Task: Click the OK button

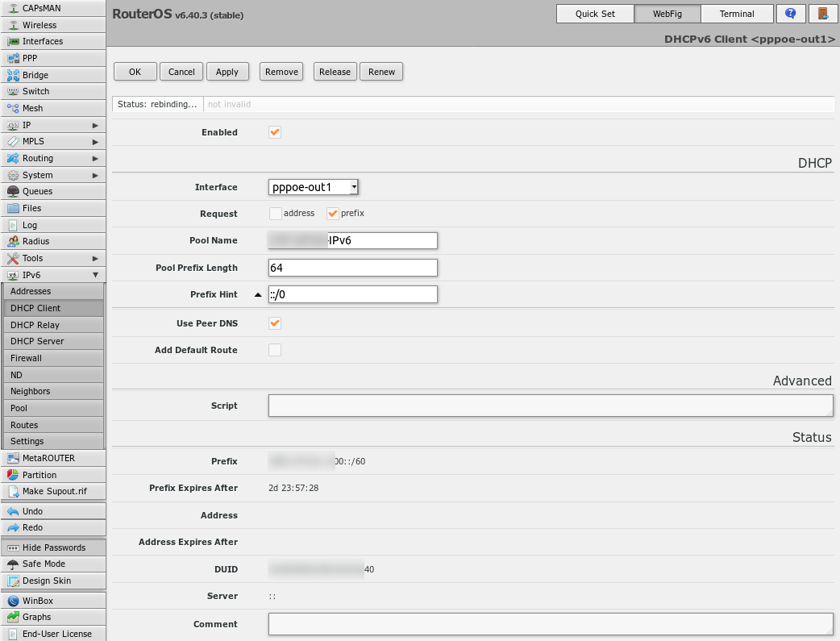Action: [135, 72]
